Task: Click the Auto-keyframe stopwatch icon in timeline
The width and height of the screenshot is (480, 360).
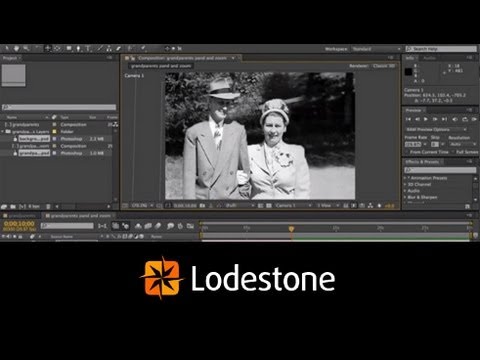Action: 180,226
